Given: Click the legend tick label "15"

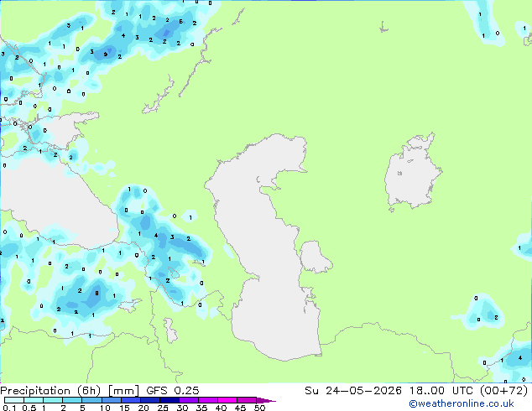Looking at the screenshot, I should pyautogui.click(x=124, y=408).
